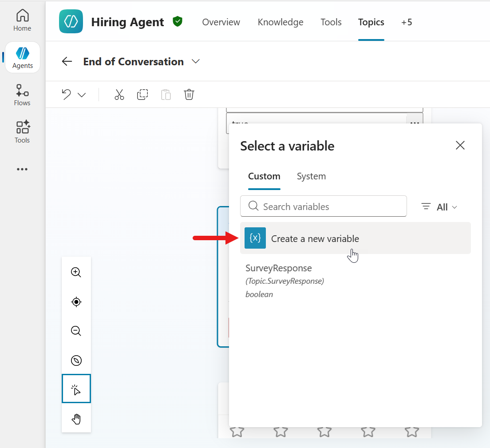
Task: Switch to the System variables tab
Action: coord(311,176)
